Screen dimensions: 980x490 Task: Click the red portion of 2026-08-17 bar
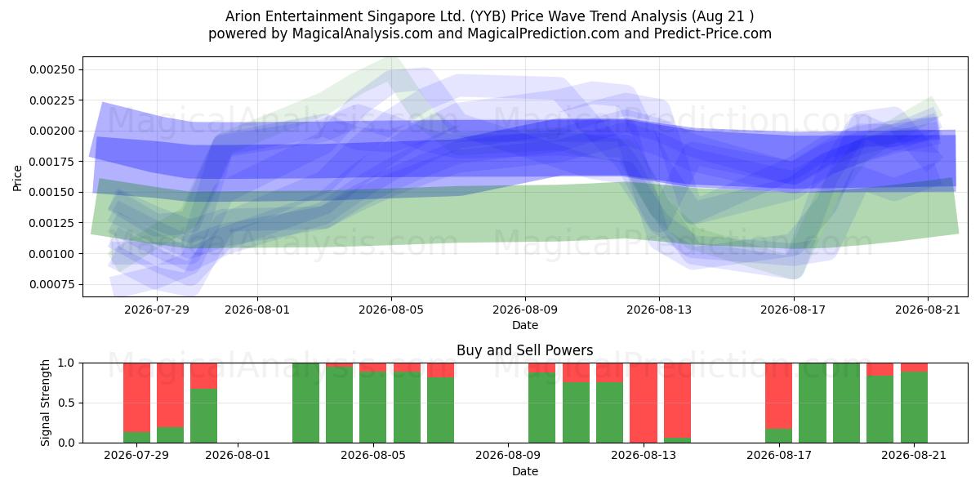778,395
